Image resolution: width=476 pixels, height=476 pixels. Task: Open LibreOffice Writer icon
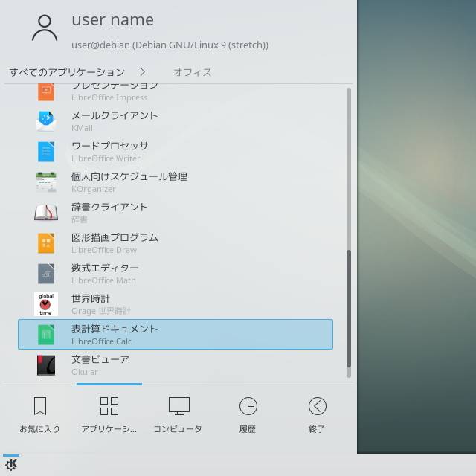46,152
